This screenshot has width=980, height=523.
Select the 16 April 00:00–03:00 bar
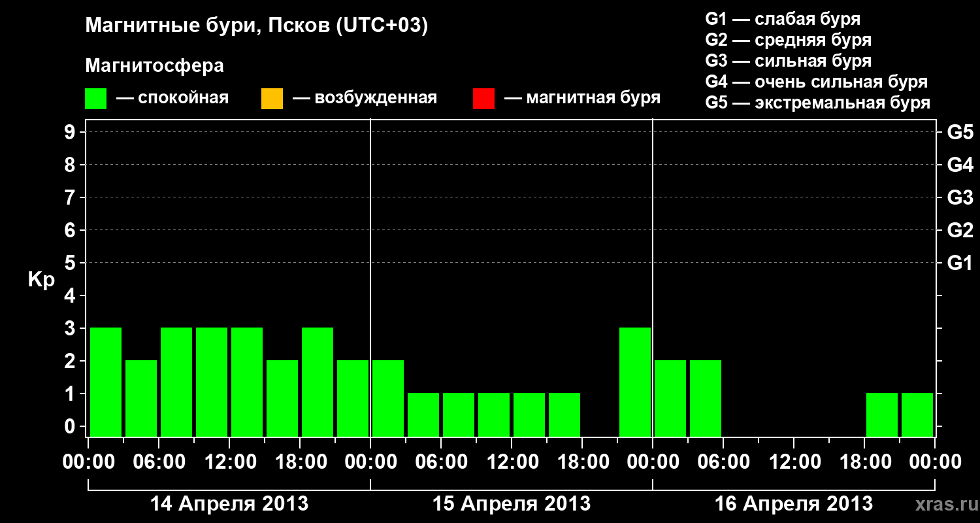tap(670, 398)
